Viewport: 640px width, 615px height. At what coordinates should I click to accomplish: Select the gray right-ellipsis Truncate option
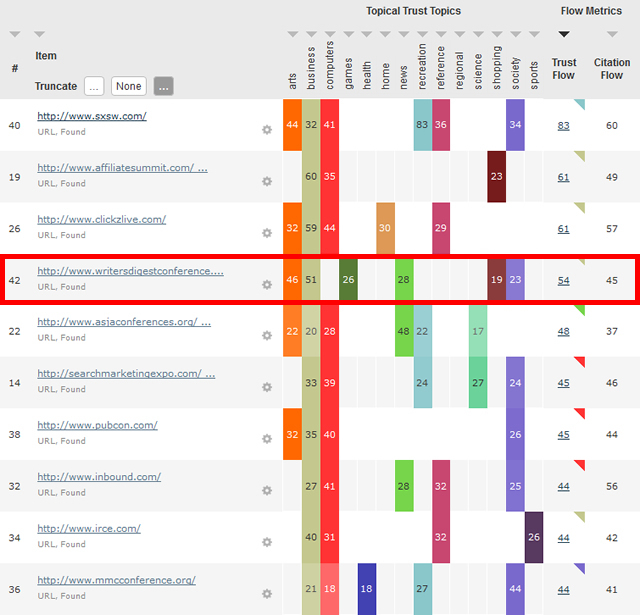click(164, 86)
